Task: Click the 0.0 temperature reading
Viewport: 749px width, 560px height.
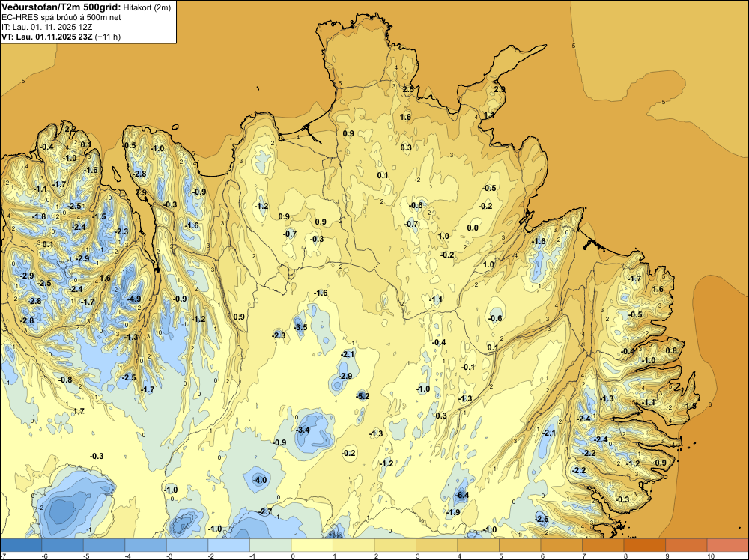Action: pyautogui.click(x=473, y=228)
